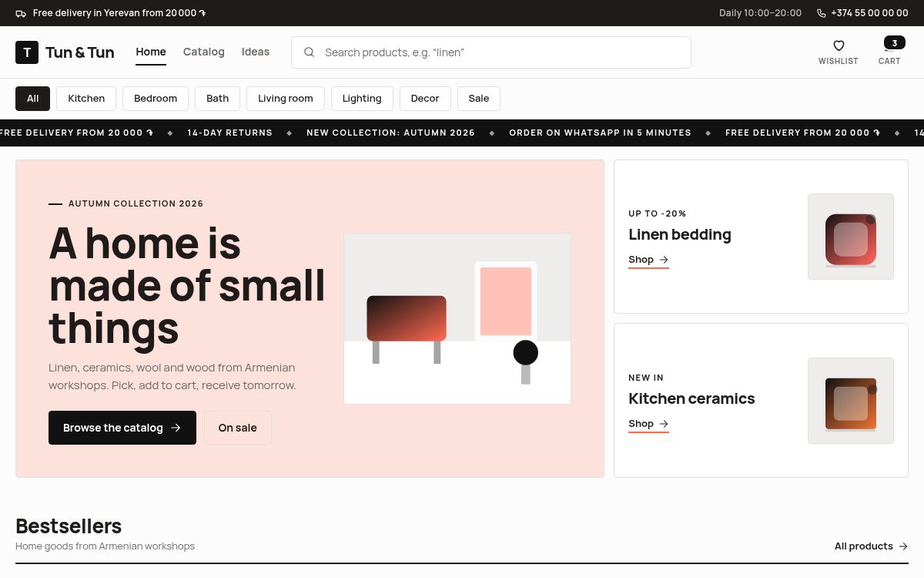Click the Bestsellers heading
The image size is (924, 578).
(69, 526)
